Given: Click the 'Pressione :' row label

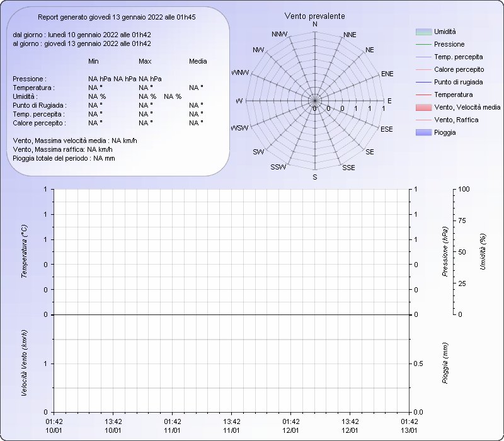Looking at the screenshot, I should click(x=30, y=79).
